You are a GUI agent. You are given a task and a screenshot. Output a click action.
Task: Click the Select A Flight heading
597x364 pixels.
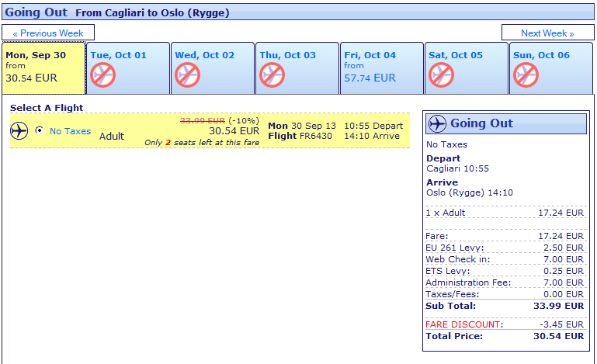(x=47, y=108)
